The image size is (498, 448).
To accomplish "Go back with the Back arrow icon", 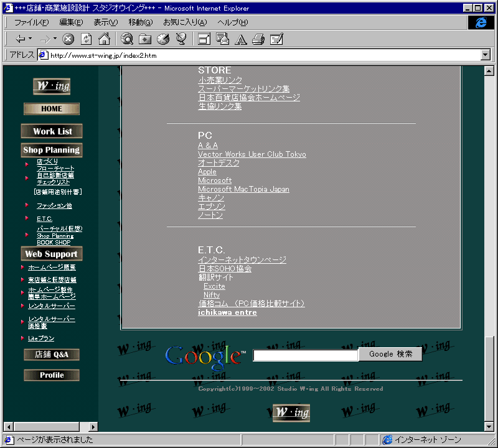I will click(21, 39).
